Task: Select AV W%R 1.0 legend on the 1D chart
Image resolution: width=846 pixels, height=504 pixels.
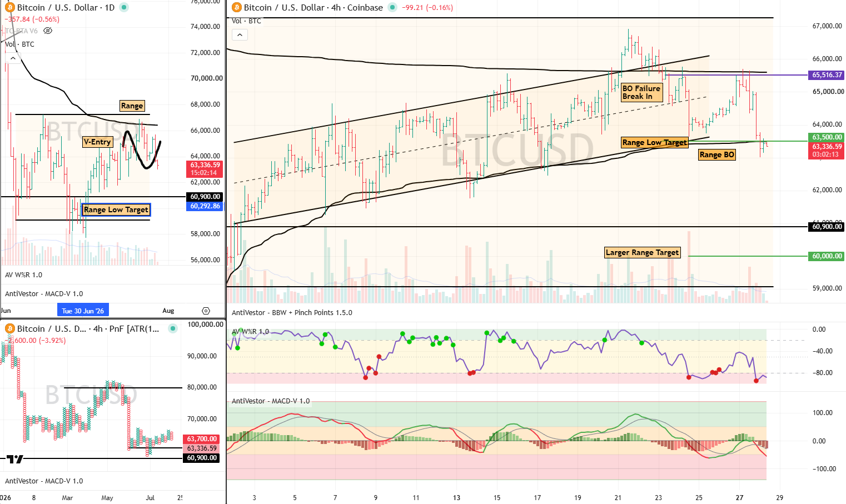Action: (23, 275)
